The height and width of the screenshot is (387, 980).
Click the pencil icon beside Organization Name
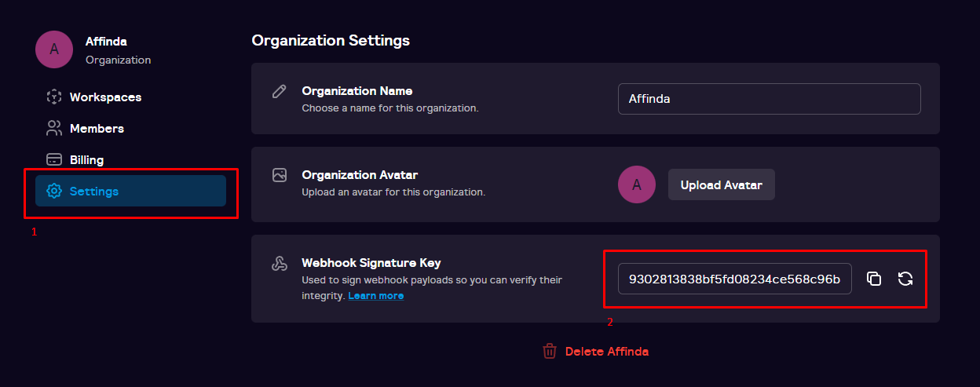click(x=279, y=91)
